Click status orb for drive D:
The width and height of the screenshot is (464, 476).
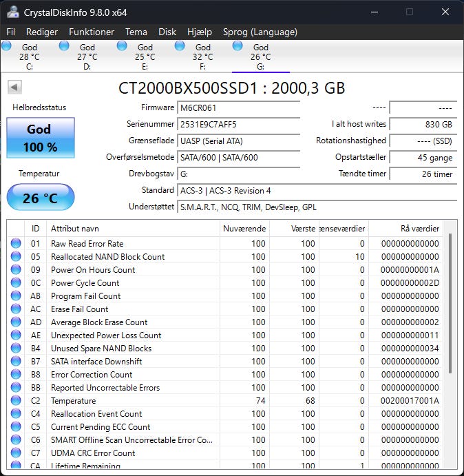pos(64,46)
